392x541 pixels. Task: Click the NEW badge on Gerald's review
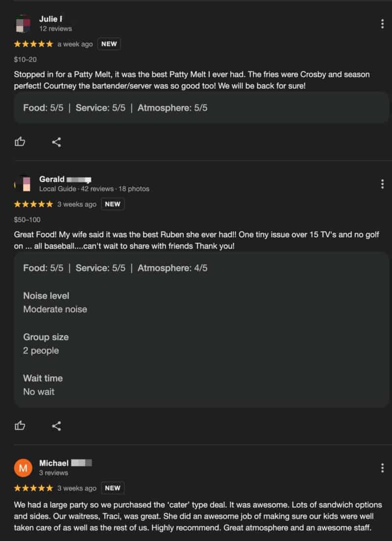[113, 204]
